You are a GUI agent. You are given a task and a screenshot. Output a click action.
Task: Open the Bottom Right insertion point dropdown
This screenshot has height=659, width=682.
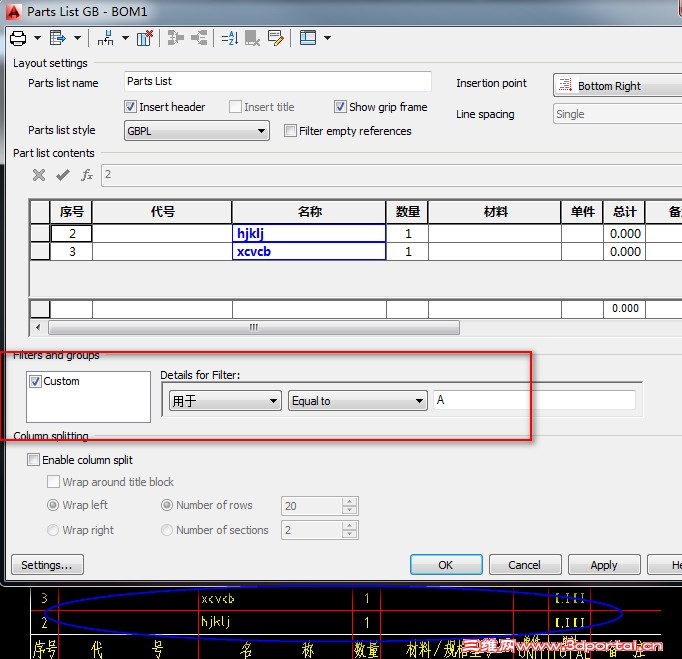tap(618, 85)
